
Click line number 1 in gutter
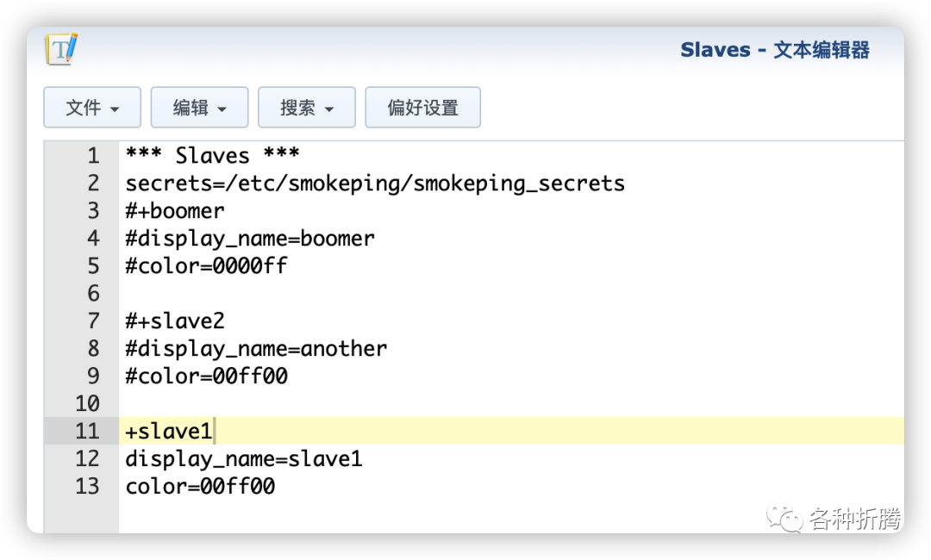pyautogui.click(x=93, y=155)
